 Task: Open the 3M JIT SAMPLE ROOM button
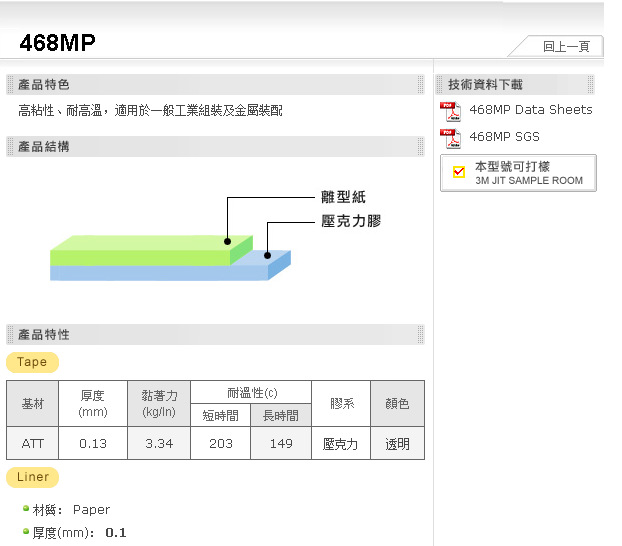tap(518, 173)
